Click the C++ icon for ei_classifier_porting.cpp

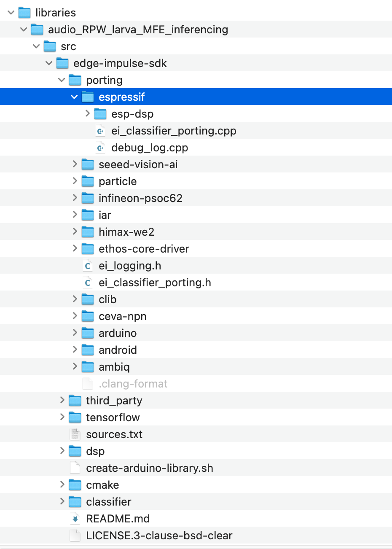pos(100,131)
